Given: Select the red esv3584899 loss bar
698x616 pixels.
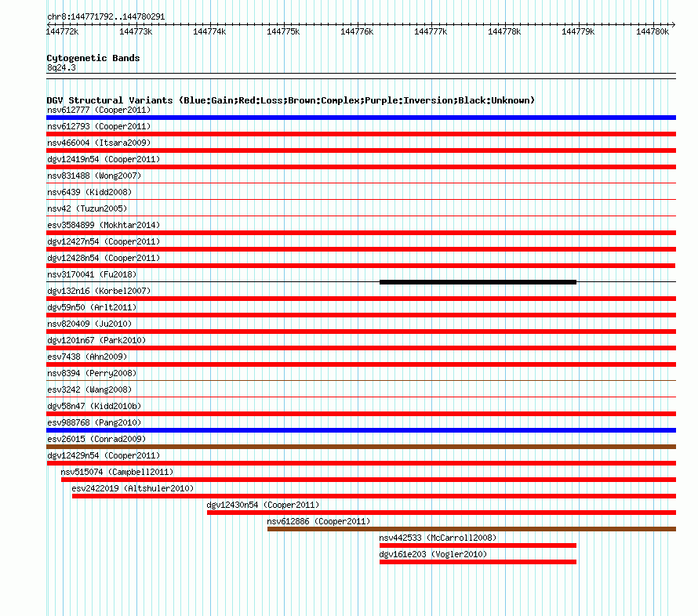Looking at the screenshot, I should (x=361, y=233).
